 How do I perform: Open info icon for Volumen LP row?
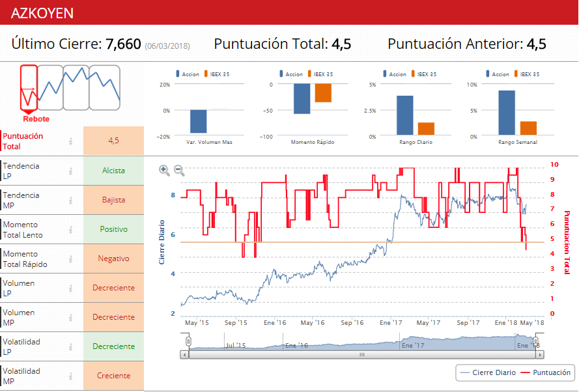70,288
